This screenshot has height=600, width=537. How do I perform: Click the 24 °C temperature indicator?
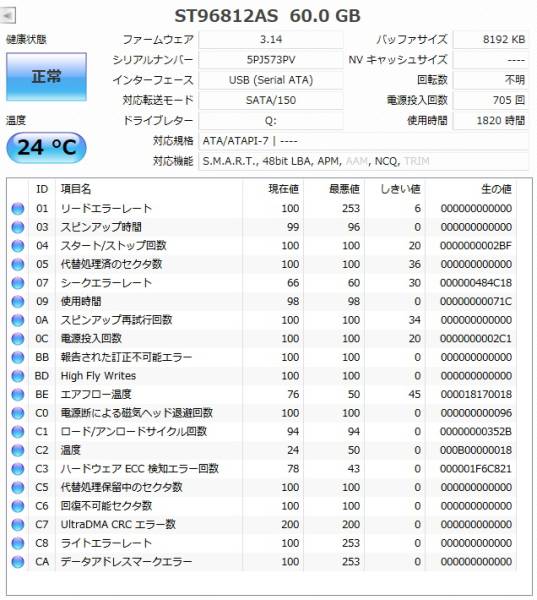(x=46, y=148)
